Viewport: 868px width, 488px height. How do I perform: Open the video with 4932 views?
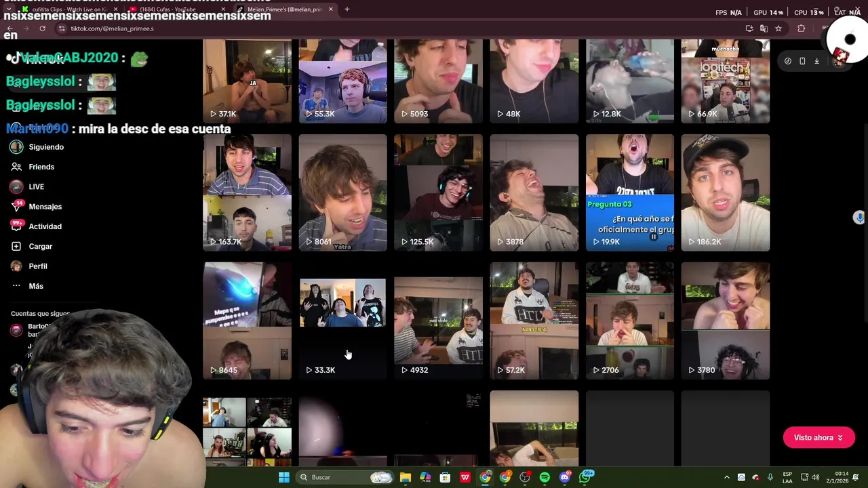click(438, 321)
